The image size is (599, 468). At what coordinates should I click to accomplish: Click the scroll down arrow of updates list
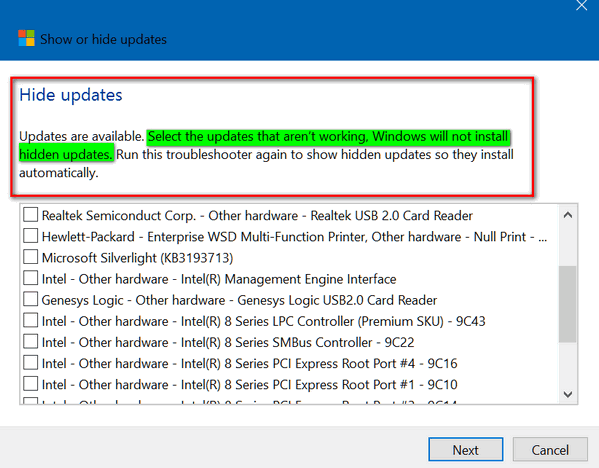pos(568,394)
